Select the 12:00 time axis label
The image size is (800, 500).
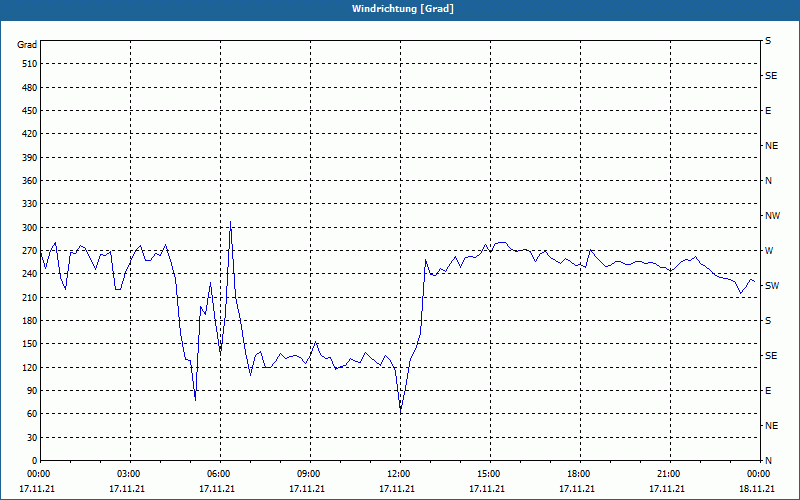pos(398,474)
